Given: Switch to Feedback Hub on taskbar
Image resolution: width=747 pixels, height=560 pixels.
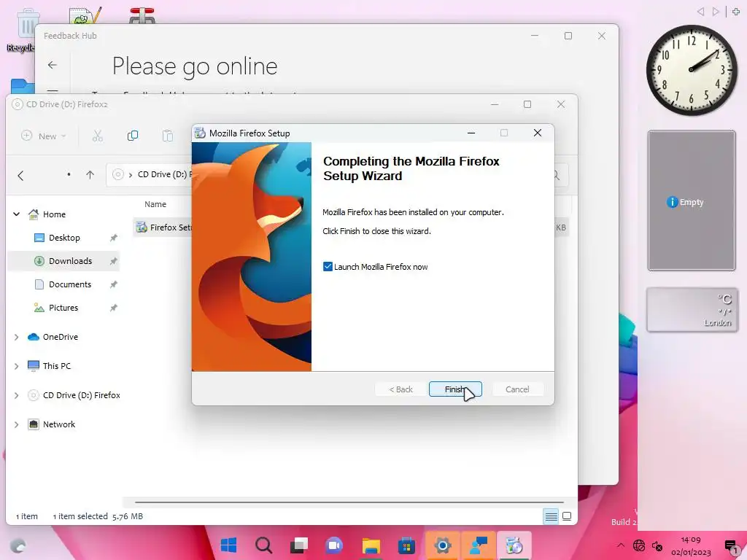Looking at the screenshot, I should [x=479, y=545].
